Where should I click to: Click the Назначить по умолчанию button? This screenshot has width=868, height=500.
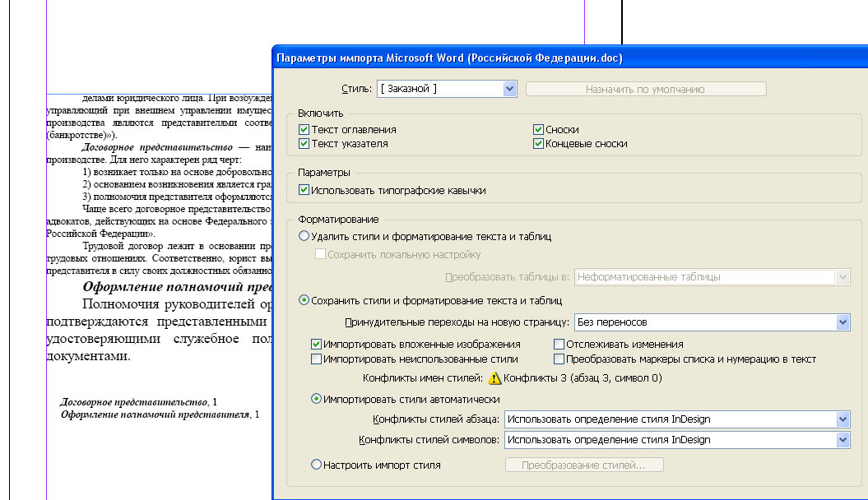[x=646, y=89]
